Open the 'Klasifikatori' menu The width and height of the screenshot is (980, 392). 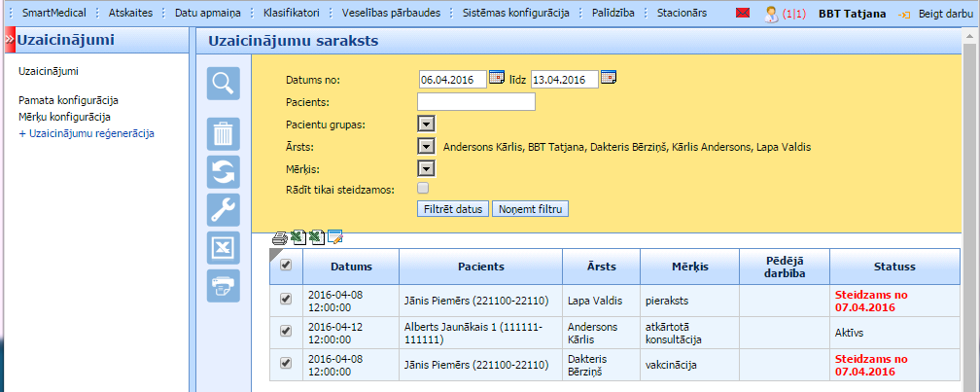pos(294,15)
